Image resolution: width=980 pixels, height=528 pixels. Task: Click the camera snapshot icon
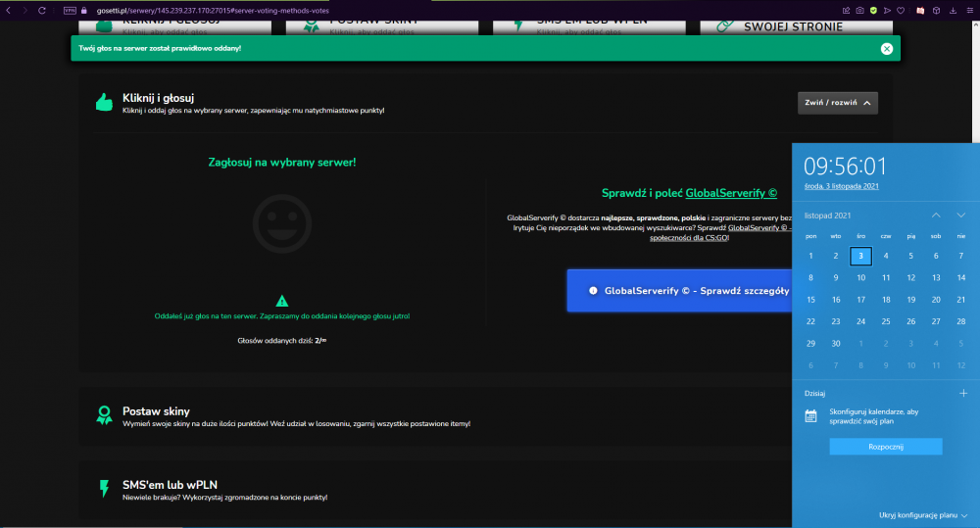[x=860, y=10]
